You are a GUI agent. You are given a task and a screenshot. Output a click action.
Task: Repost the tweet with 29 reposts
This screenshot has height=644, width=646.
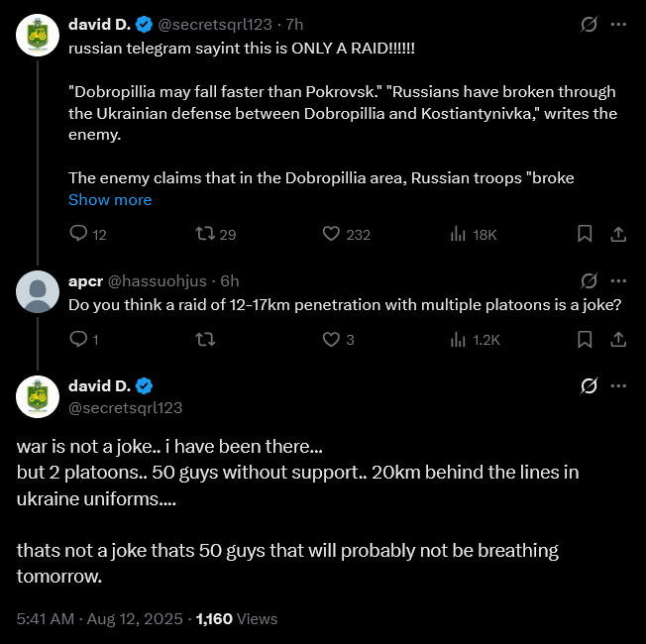point(205,234)
